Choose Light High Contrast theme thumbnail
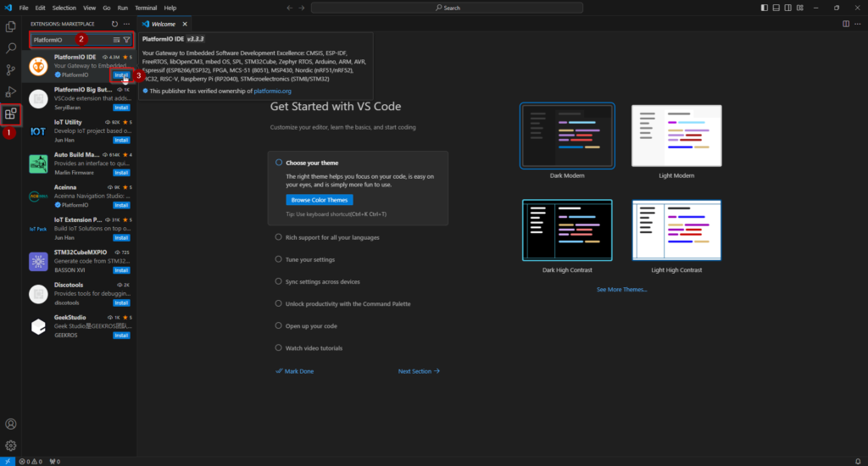 pos(676,230)
